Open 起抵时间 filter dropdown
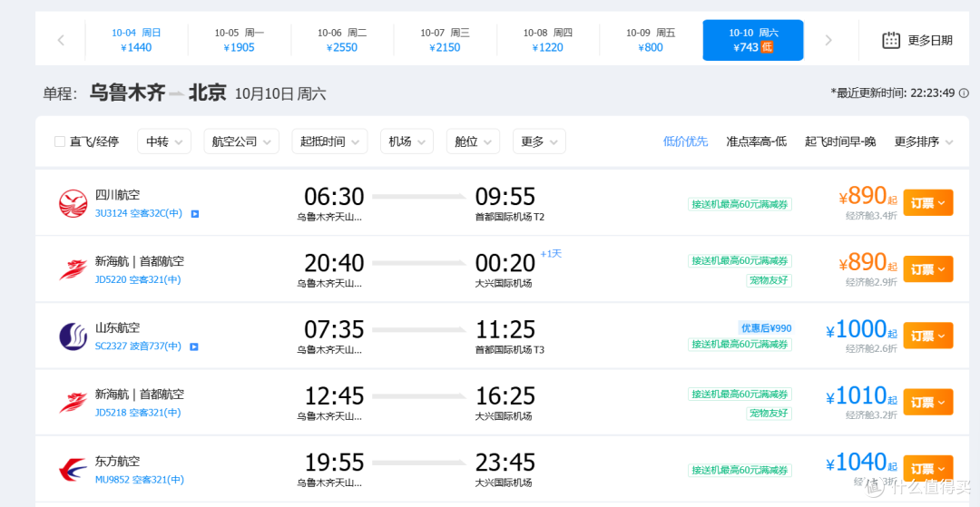 [329, 141]
